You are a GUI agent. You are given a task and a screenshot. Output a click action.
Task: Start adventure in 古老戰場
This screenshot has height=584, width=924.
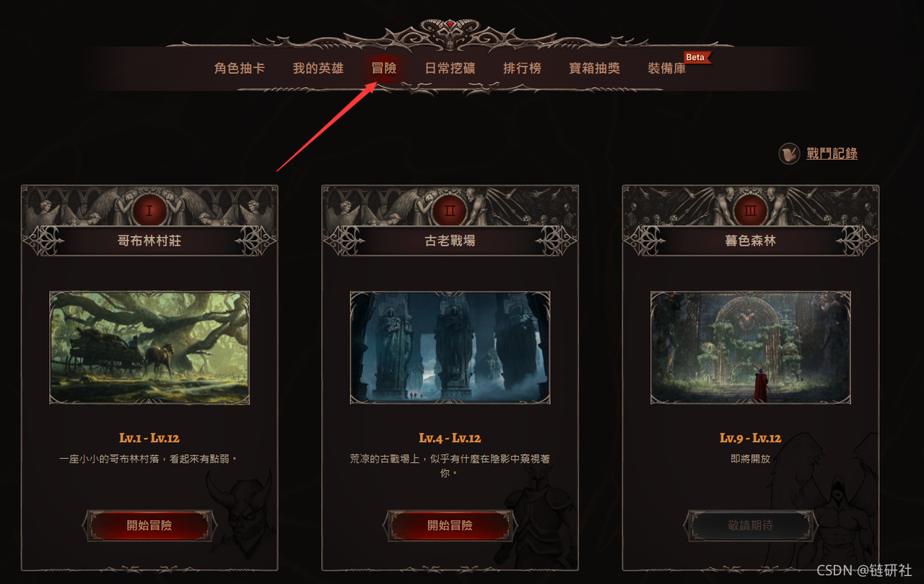point(450,526)
